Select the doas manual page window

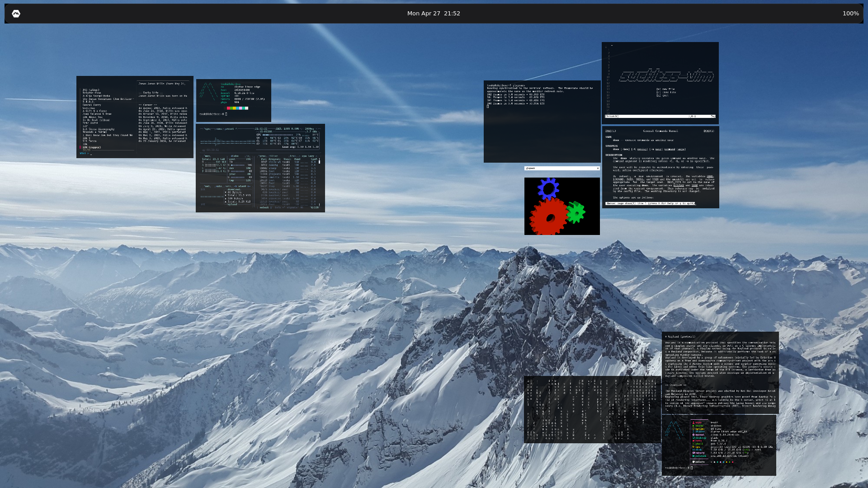[660, 167]
